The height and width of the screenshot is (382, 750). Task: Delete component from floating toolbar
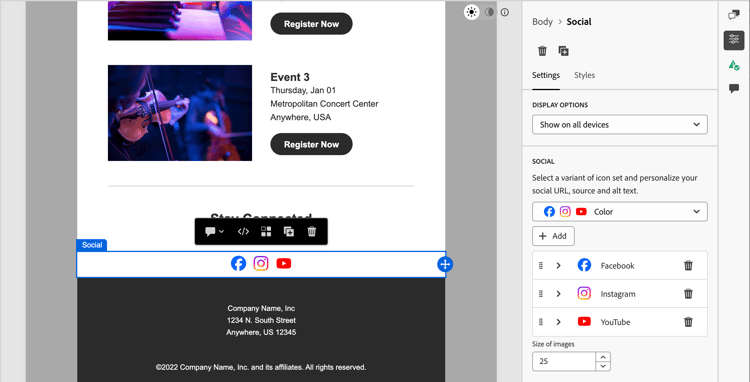(311, 232)
